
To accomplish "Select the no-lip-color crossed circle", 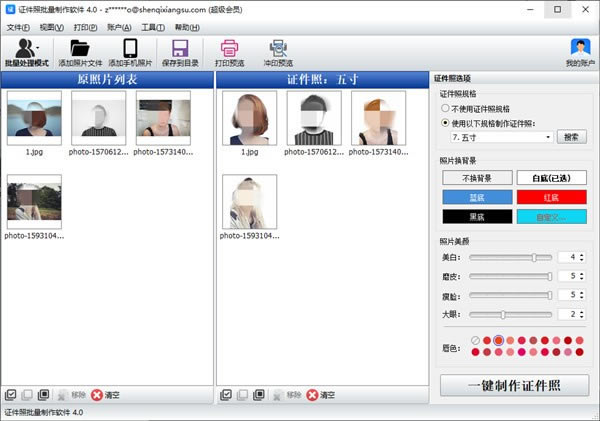I will [x=475, y=340].
